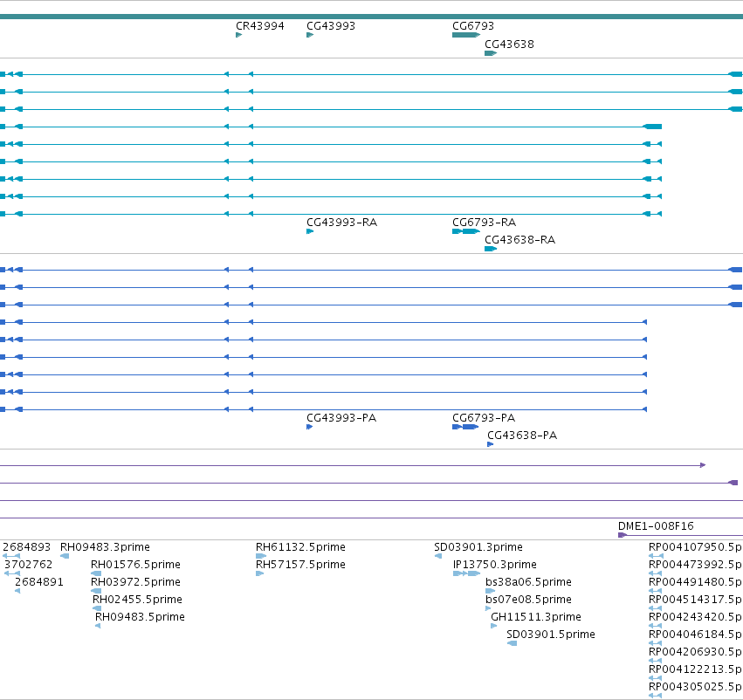743x700 pixels.
Task: Select bs38a06.5prime EST label
Action: (528, 582)
